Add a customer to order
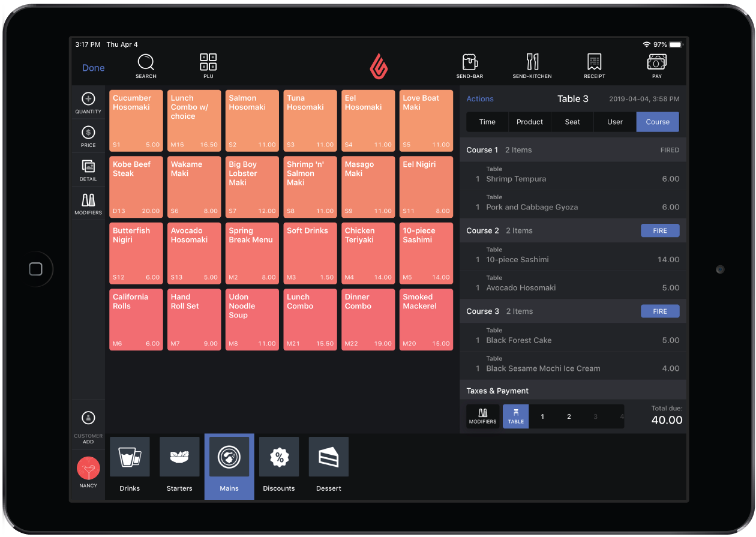Screen dimensions: 756x537 (88, 426)
